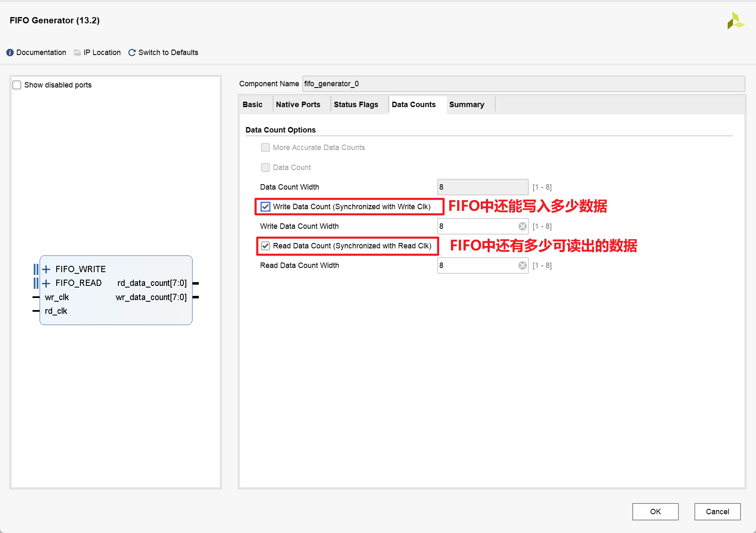Click the Xilinx logo icon

pyautogui.click(x=735, y=21)
